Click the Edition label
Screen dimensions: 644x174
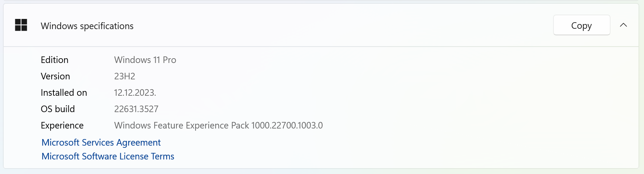tap(55, 60)
